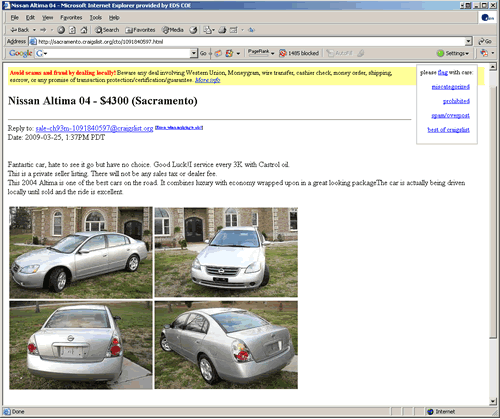The width and height of the screenshot is (500, 419).
Task: Open the Edit menu
Action: [30, 18]
